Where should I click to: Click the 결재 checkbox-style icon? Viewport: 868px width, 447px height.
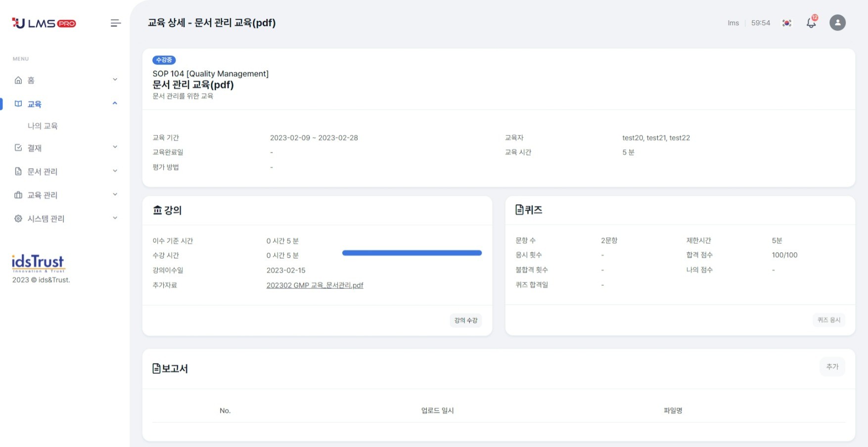point(18,148)
